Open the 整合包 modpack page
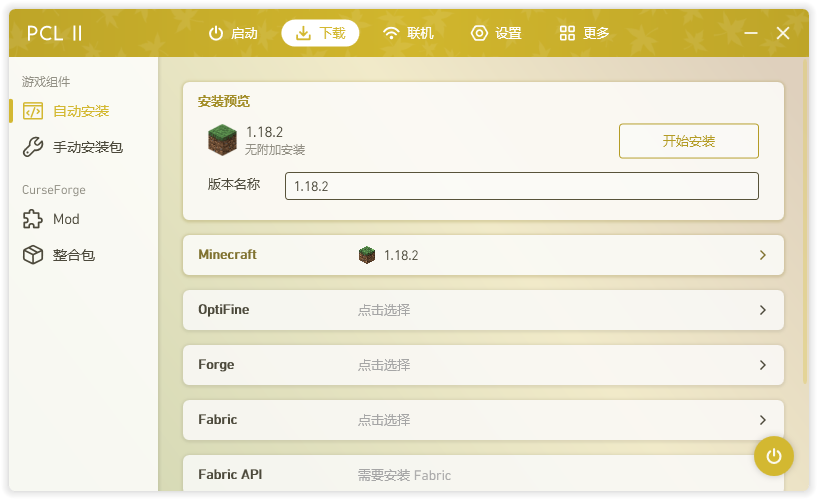This screenshot has width=818, height=500. (x=83, y=255)
